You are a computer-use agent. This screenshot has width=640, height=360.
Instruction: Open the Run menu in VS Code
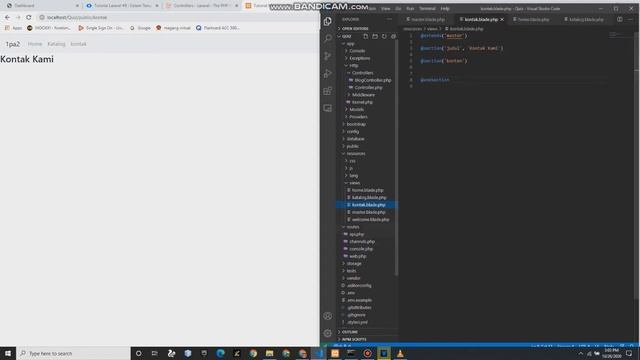pos(410,9)
